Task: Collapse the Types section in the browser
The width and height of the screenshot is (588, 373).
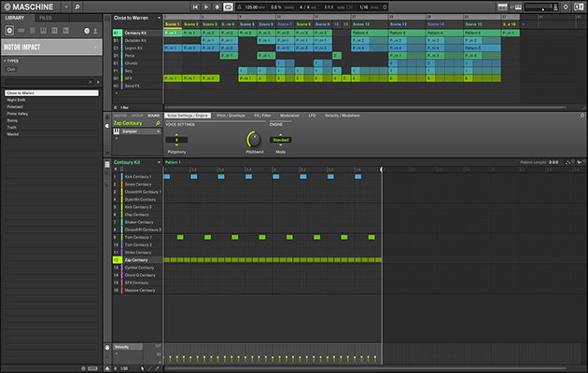Action: tap(6, 61)
